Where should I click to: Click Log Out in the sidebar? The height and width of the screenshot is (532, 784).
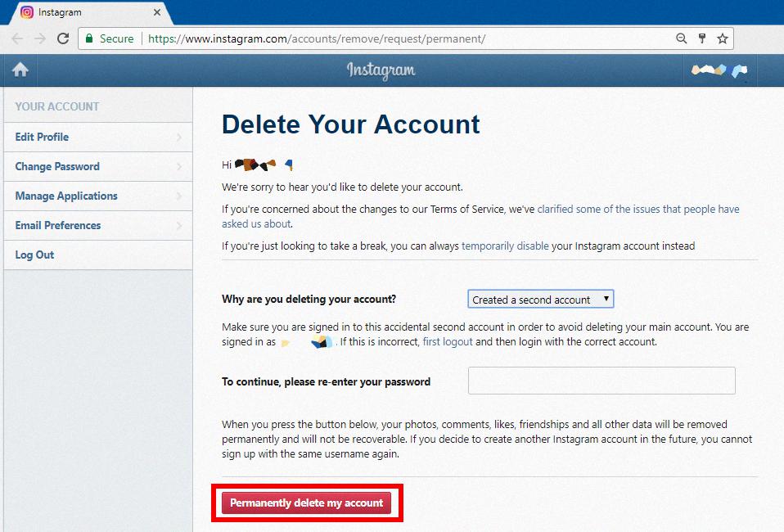tap(98, 255)
